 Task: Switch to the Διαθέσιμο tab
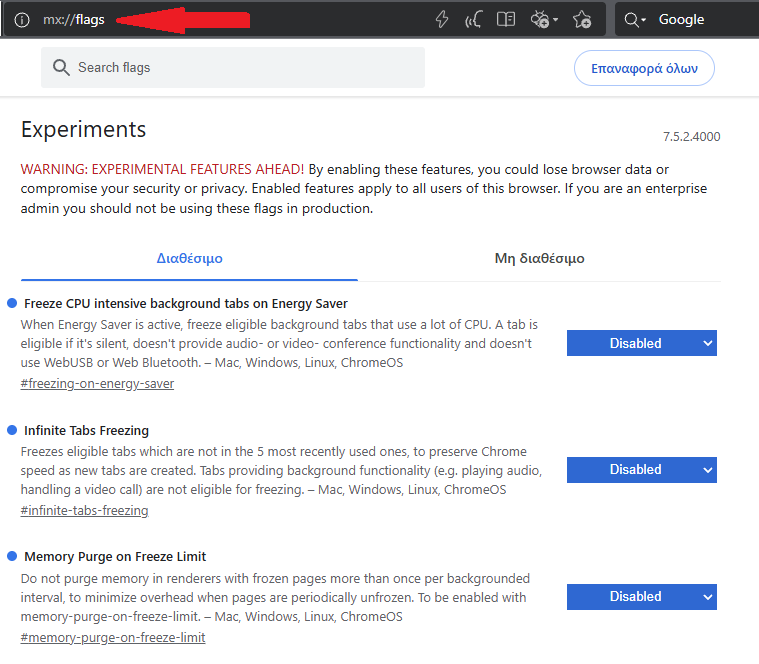[189, 258]
